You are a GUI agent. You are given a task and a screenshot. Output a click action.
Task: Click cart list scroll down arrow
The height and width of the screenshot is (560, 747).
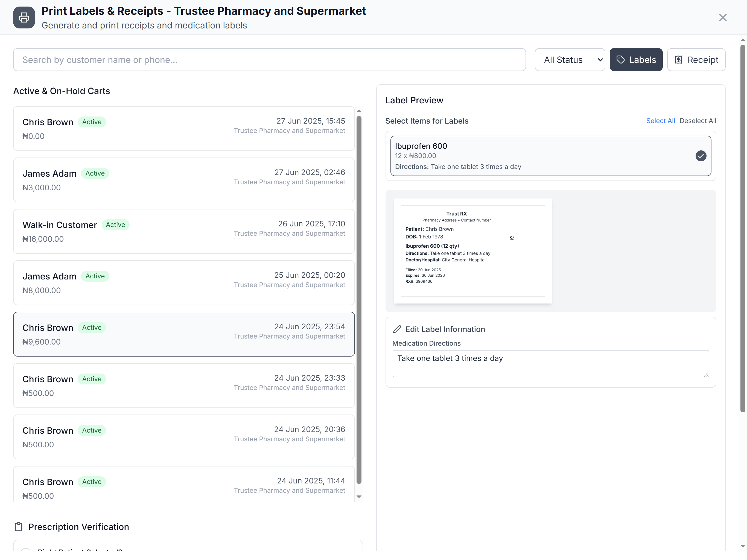359,497
